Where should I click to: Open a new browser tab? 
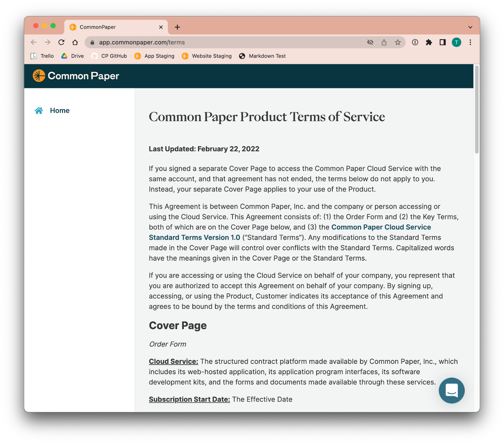(177, 27)
